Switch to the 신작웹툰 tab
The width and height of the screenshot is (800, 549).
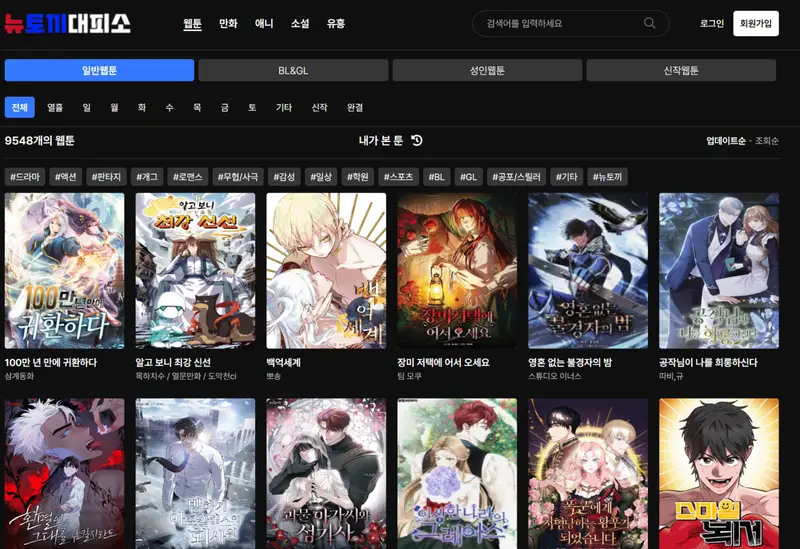click(x=681, y=70)
